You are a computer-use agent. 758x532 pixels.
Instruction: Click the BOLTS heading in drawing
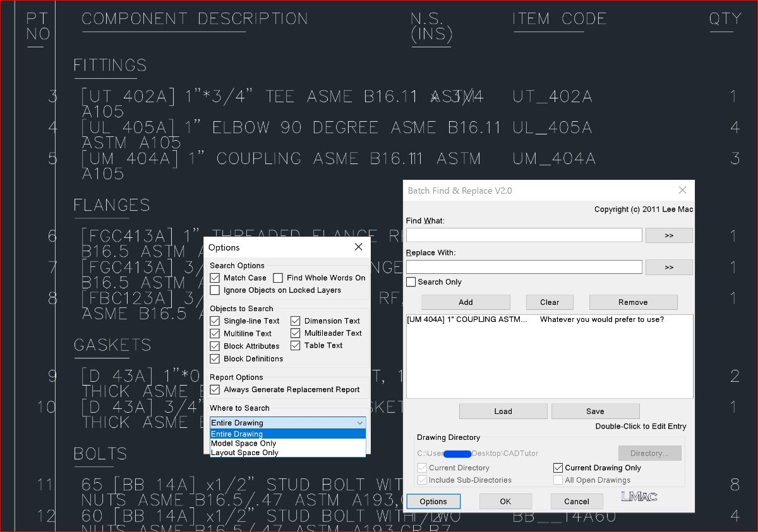click(100, 454)
